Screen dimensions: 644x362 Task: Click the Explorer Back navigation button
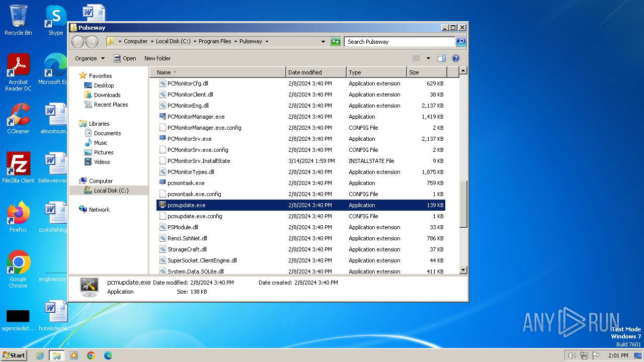pos(77,42)
